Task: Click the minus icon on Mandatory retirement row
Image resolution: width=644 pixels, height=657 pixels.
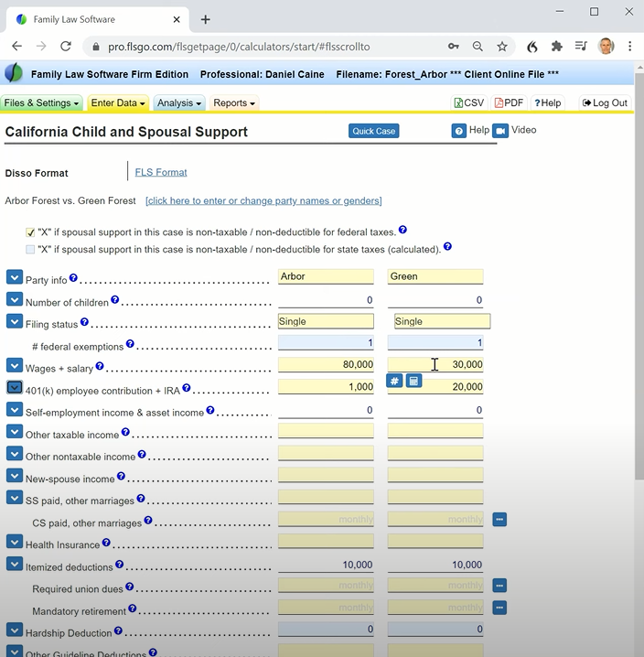Action: [x=499, y=607]
